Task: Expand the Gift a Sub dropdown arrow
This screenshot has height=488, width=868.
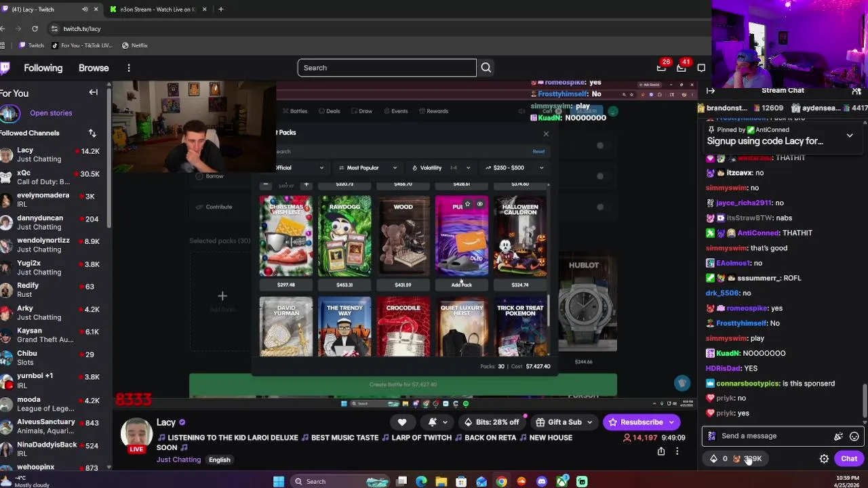Action: point(589,422)
